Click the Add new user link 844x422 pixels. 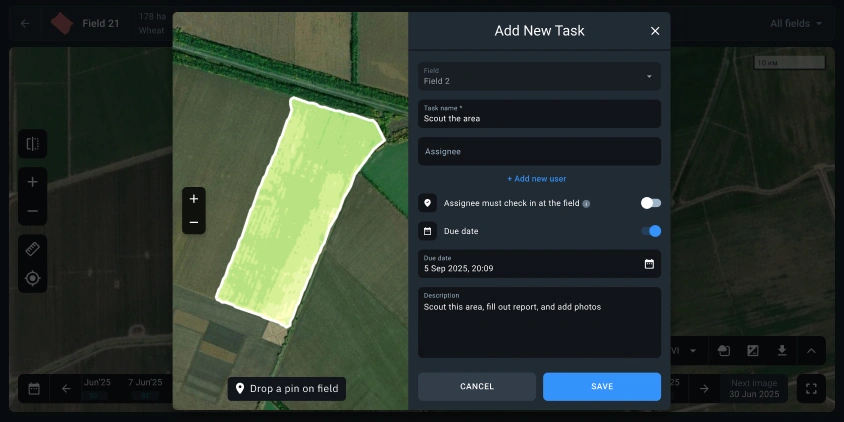click(537, 179)
